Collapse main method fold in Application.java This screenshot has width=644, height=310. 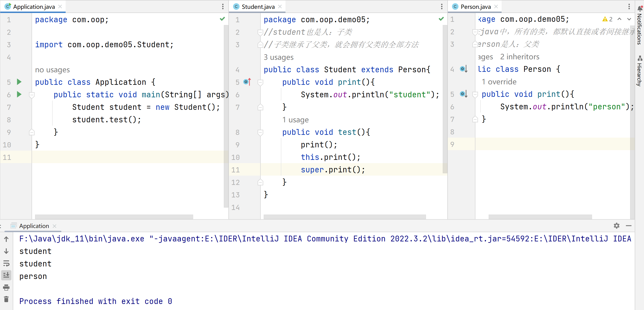click(x=32, y=95)
